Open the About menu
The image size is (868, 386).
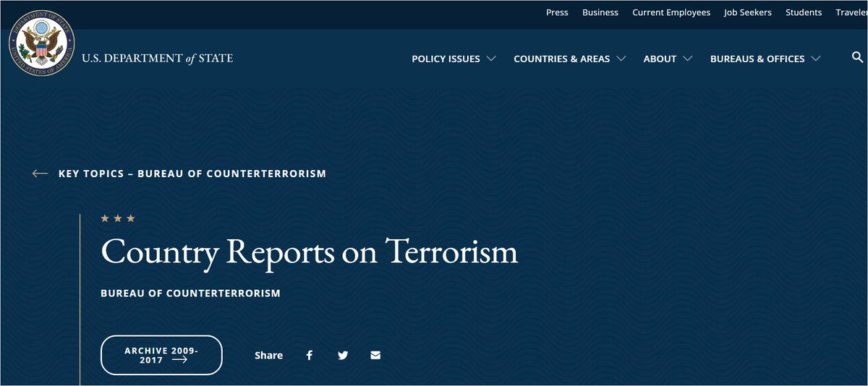pyautogui.click(x=660, y=59)
